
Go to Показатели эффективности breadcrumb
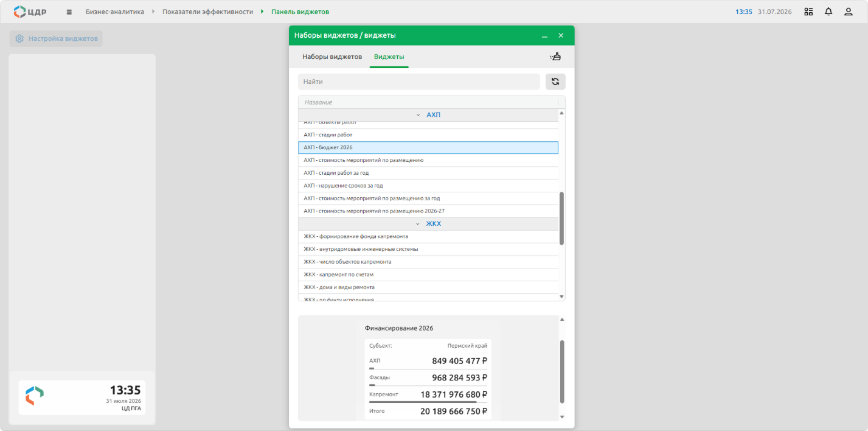click(207, 12)
